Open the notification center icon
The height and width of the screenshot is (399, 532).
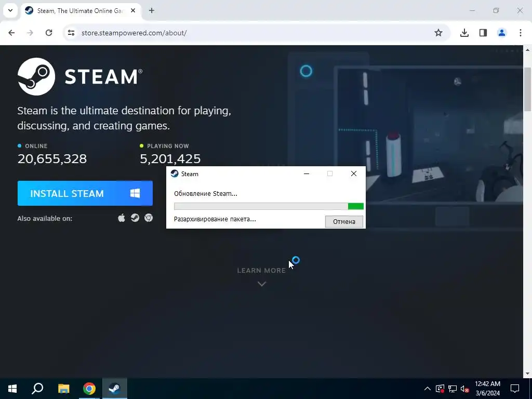(x=515, y=389)
